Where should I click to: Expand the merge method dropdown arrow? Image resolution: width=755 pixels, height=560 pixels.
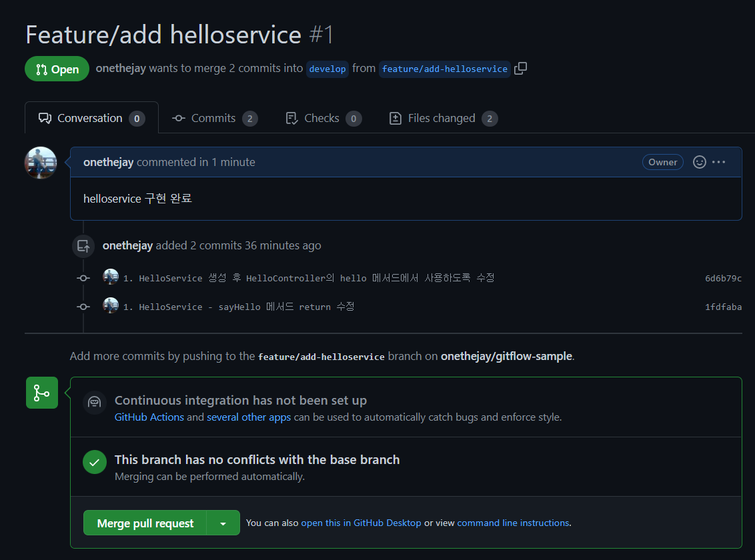223,523
